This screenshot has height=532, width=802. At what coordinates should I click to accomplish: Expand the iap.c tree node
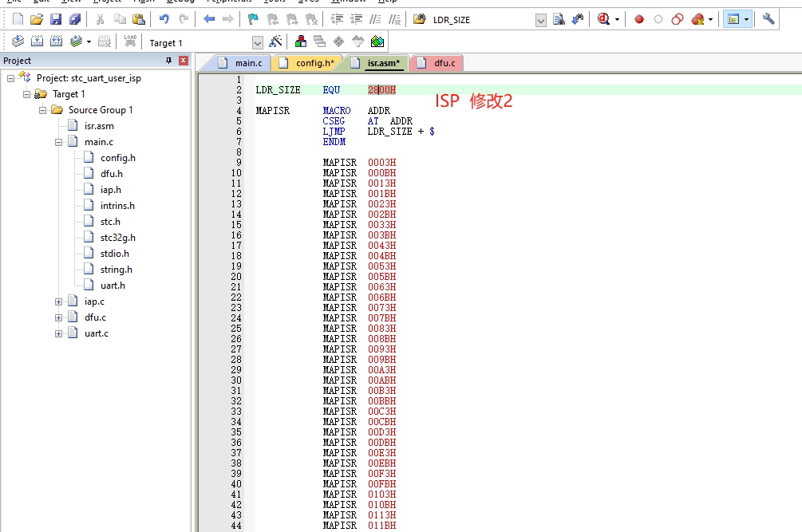(x=59, y=301)
